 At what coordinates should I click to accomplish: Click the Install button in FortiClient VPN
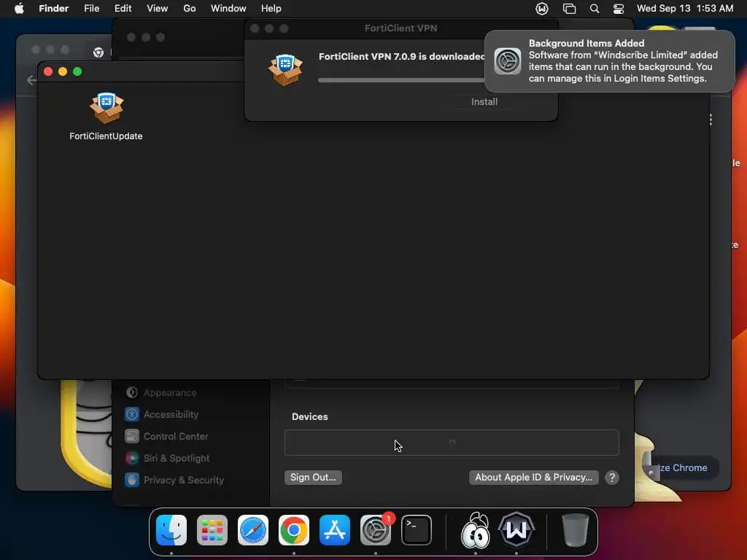pos(484,101)
